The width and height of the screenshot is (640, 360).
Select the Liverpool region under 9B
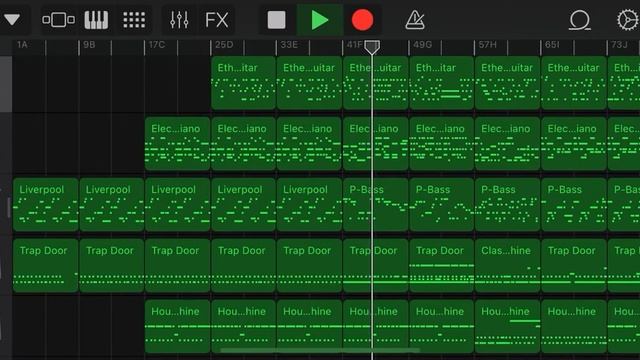tap(111, 204)
